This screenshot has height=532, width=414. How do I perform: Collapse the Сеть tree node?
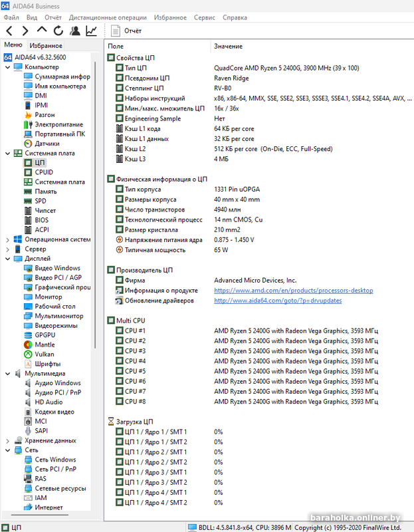(7, 450)
